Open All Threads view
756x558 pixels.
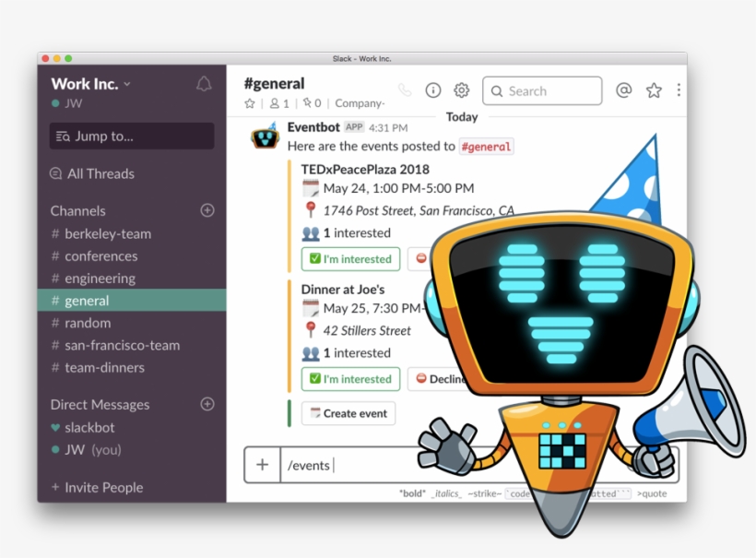(92, 173)
